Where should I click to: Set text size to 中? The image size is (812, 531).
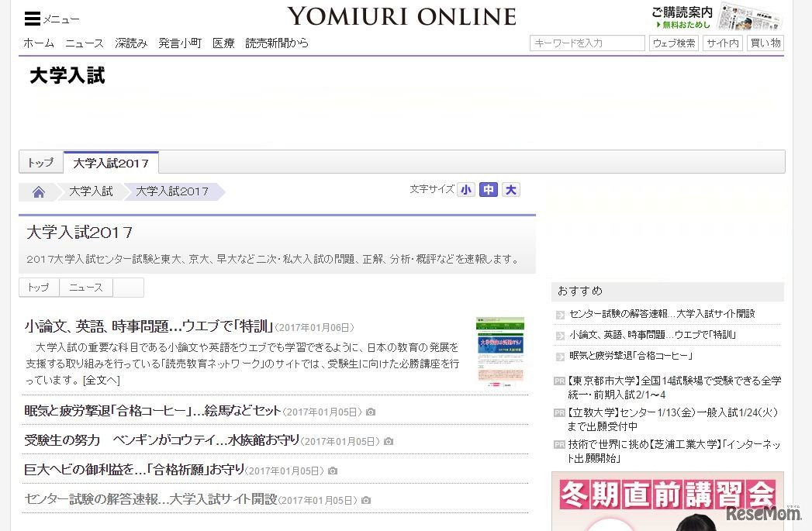coord(489,190)
